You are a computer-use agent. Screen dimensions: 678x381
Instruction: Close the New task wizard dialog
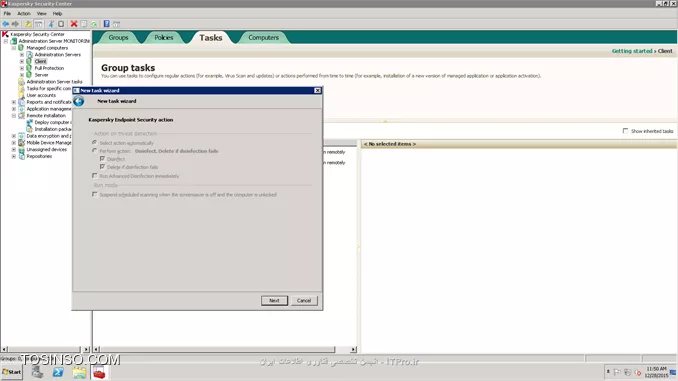point(317,90)
